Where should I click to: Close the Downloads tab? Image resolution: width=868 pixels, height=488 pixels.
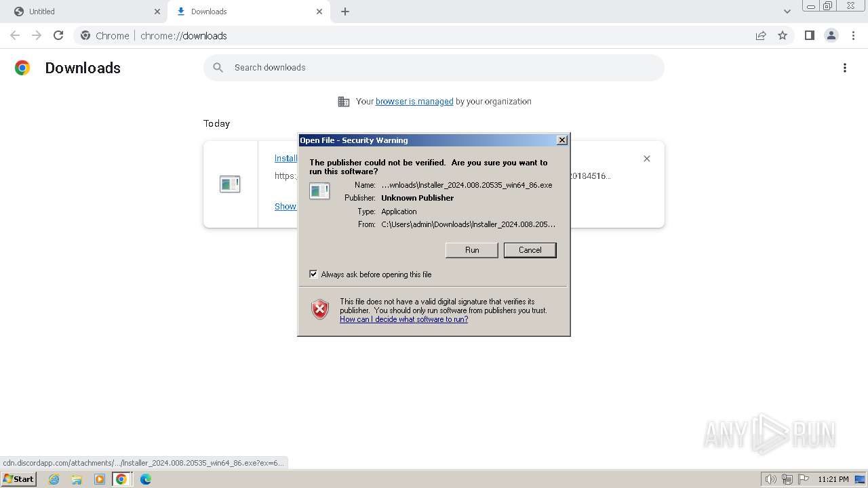point(319,12)
